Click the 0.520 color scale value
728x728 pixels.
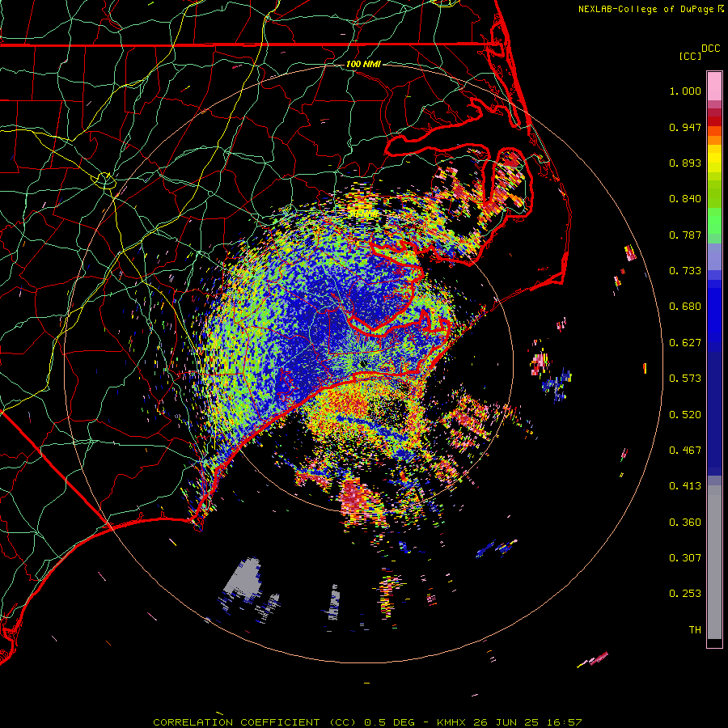tap(685, 415)
